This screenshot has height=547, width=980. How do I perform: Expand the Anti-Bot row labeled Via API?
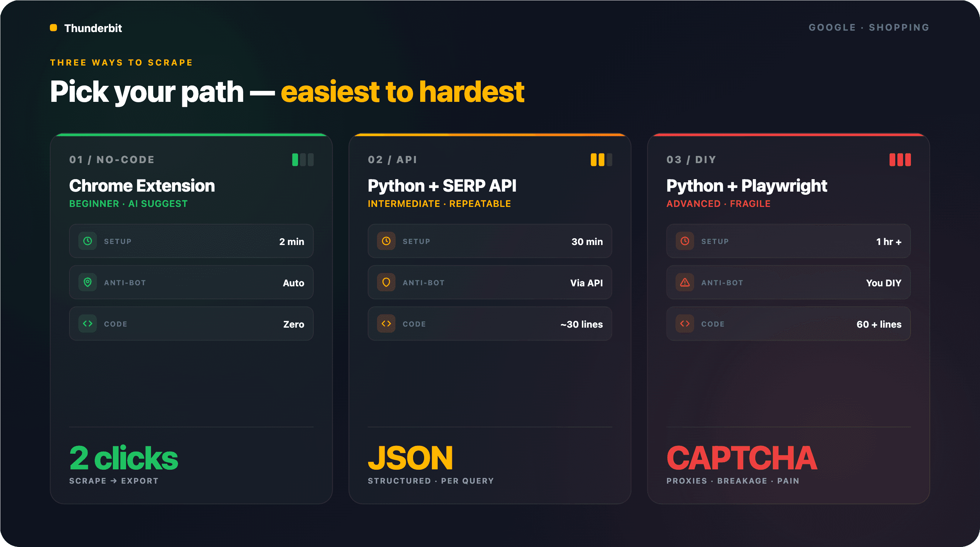point(490,282)
